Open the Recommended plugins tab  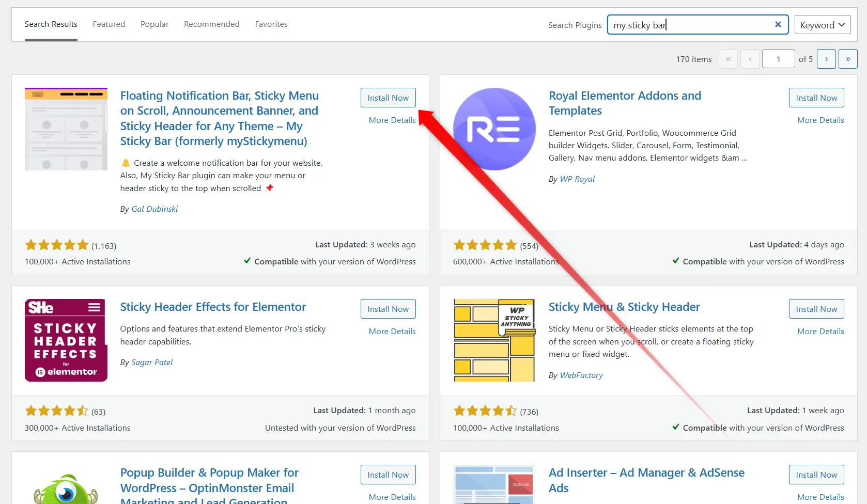211,24
